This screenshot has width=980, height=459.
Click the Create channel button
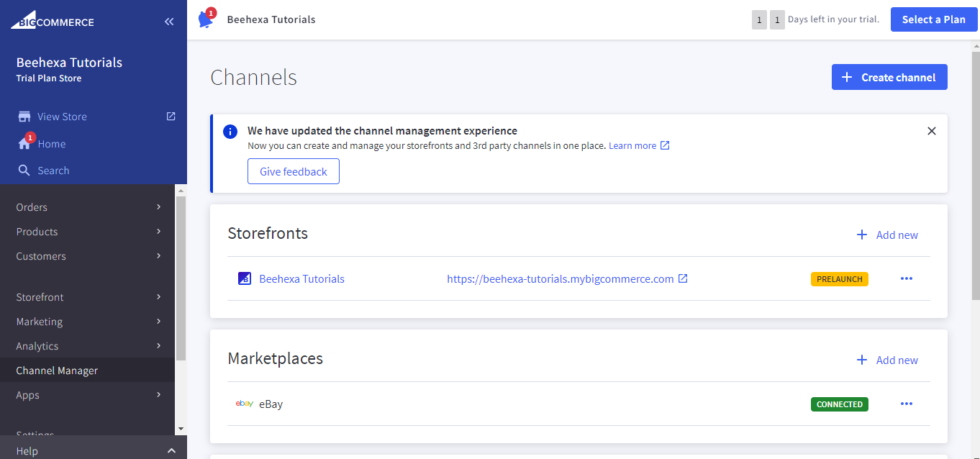tap(889, 77)
